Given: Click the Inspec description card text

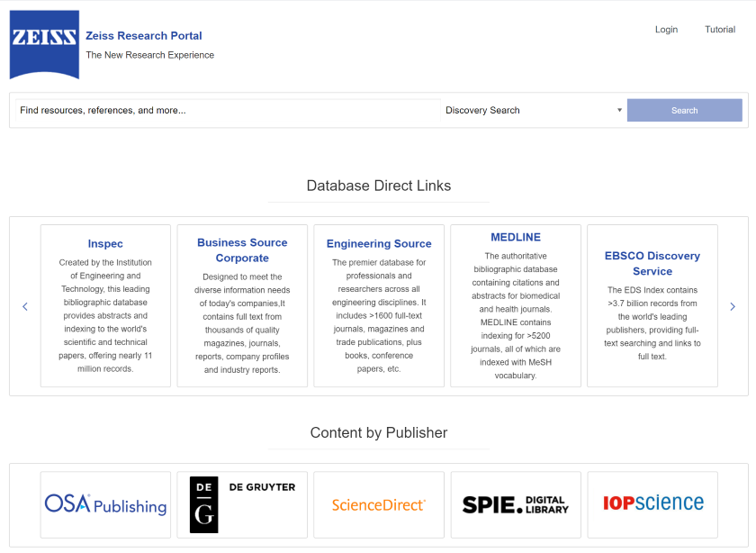Looking at the screenshot, I should 105,315.
